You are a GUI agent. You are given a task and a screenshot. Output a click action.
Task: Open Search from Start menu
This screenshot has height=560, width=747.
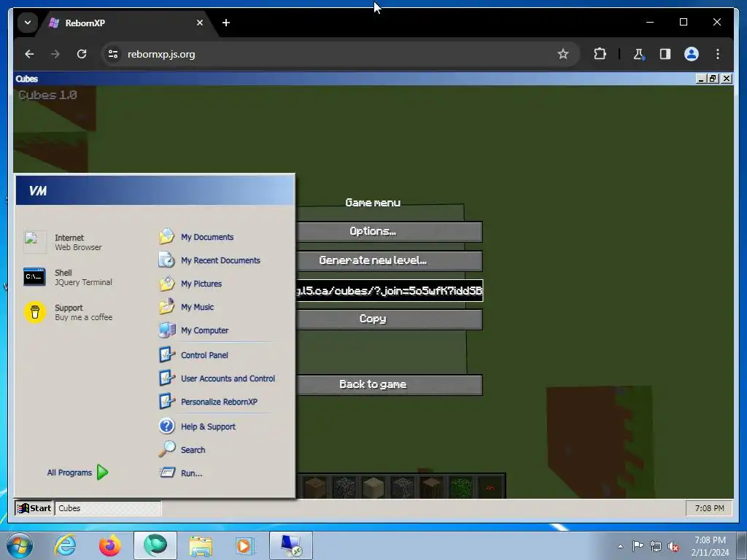[182, 449]
